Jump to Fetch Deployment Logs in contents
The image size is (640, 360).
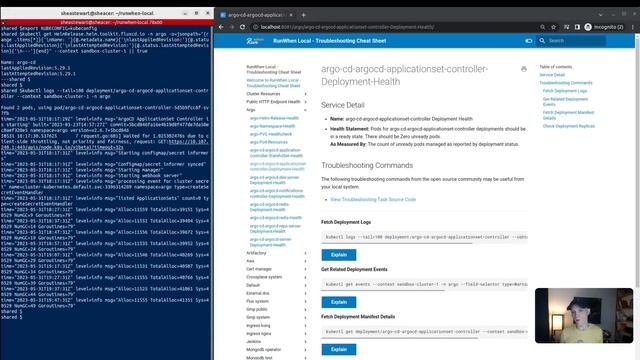tap(565, 91)
